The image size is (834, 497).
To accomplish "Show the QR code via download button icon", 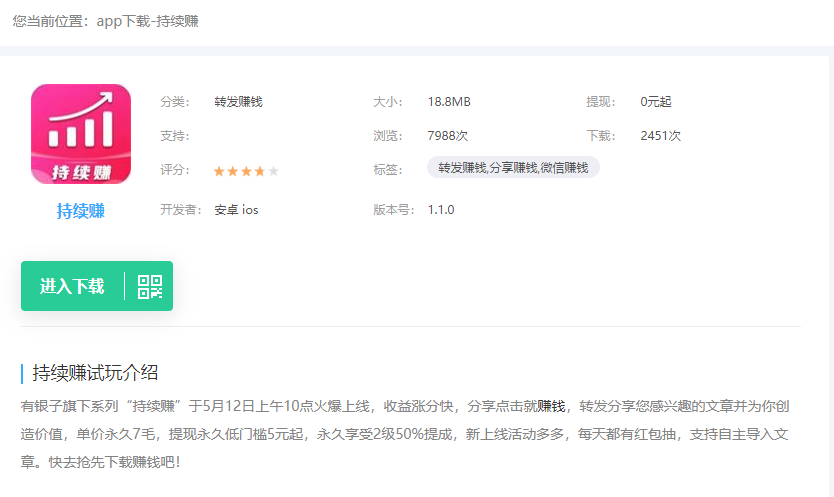I will pos(150,287).
